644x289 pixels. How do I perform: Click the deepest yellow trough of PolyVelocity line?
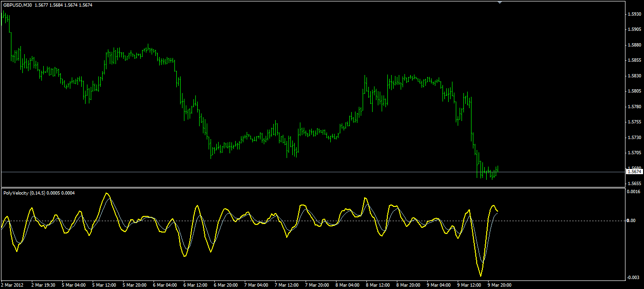click(x=481, y=276)
